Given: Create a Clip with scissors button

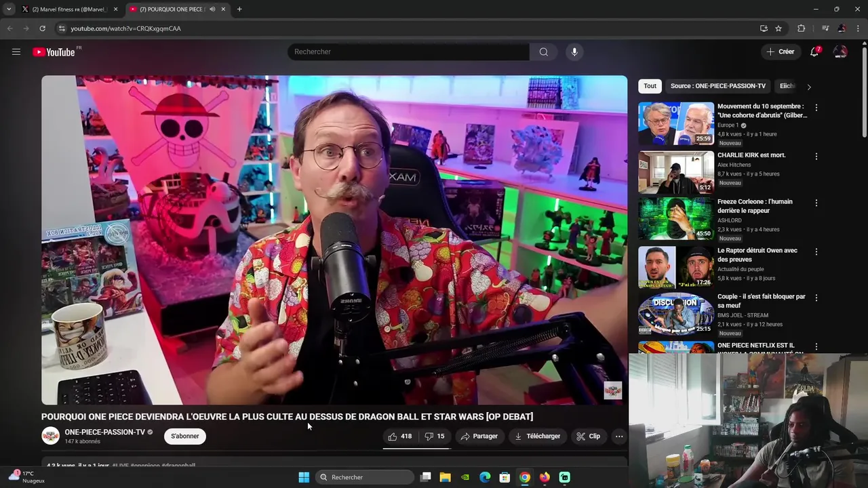Looking at the screenshot, I should pyautogui.click(x=588, y=436).
